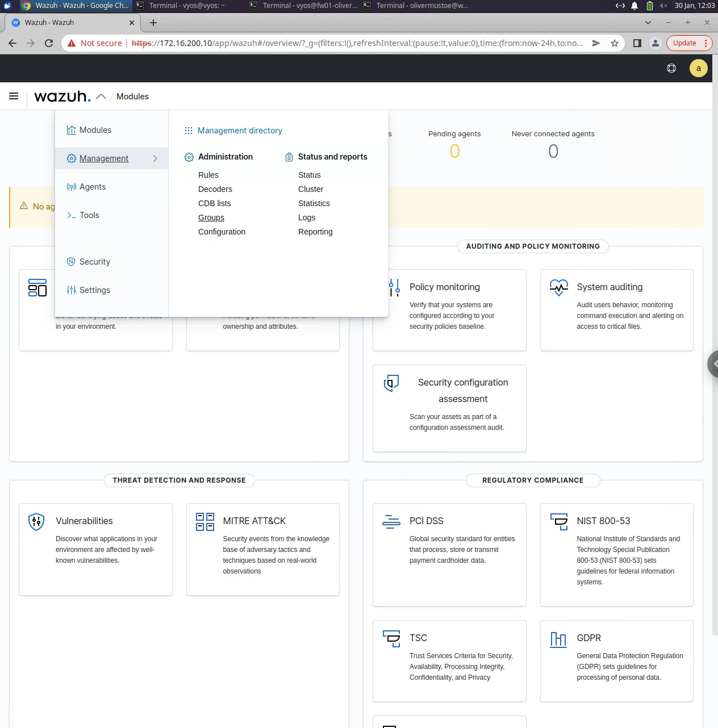
Task: Open a new browser tab
Action: point(153,23)
